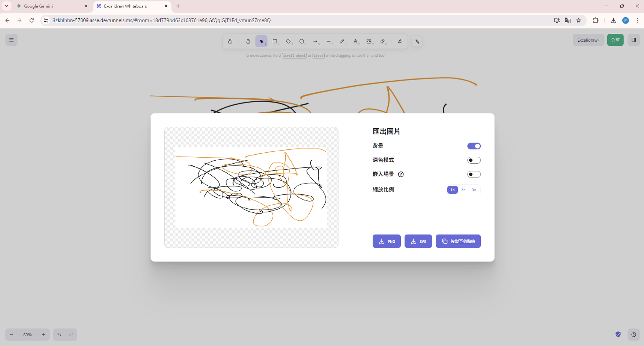Select the Hand pan tool
This screenshot has height=346, width=644.
click(x=248, y=41)
